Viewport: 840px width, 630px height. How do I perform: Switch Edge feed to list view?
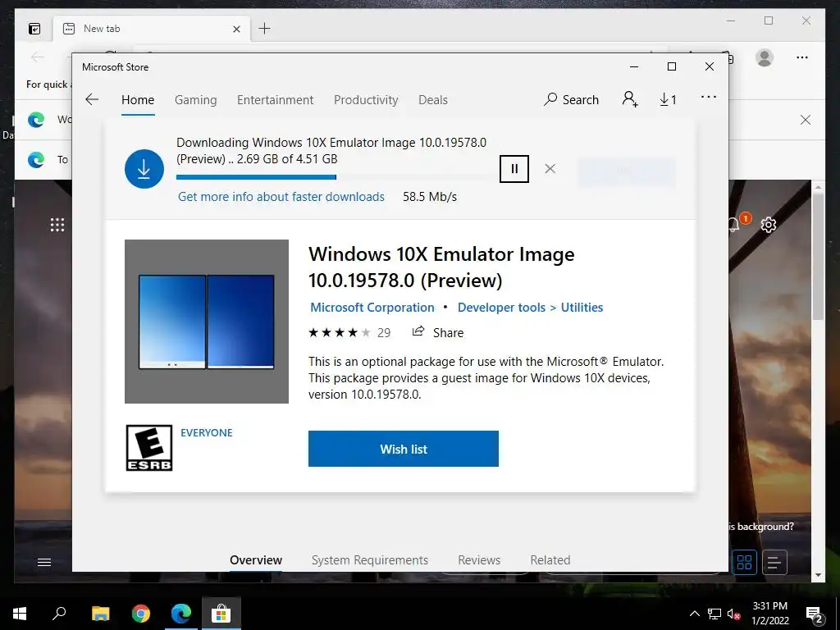[774, 563]
